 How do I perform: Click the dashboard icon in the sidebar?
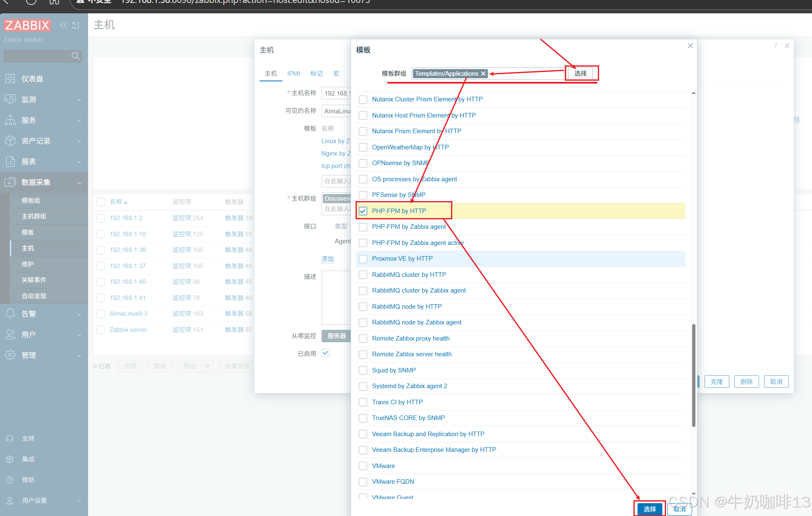(x=10, y=79)
